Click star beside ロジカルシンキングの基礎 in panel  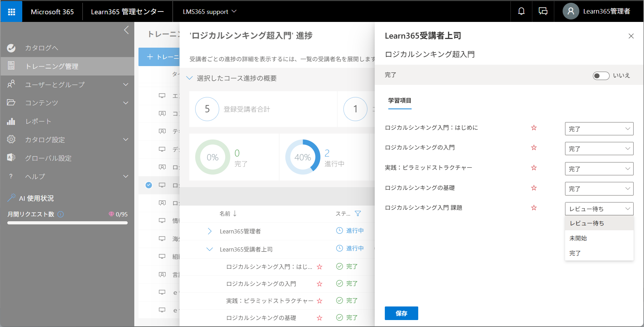coord(534,188)
